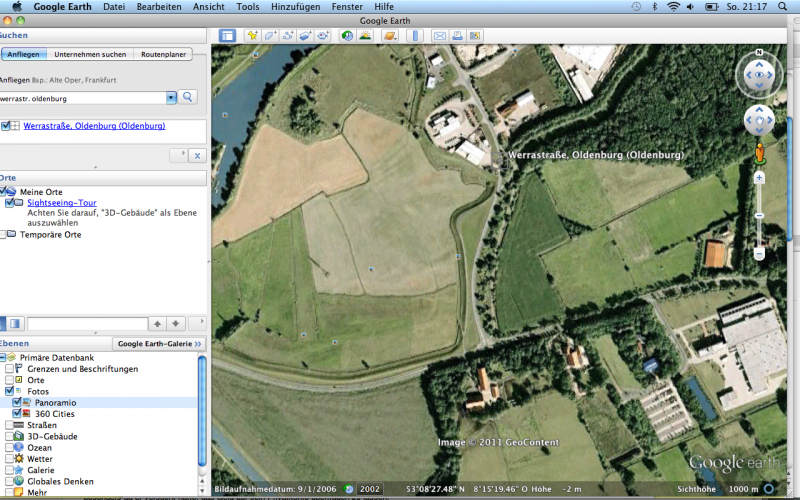Viewport: 800px width, 500px height.
Task: Enable the Straßen layer checkbox
Action: 10,425
